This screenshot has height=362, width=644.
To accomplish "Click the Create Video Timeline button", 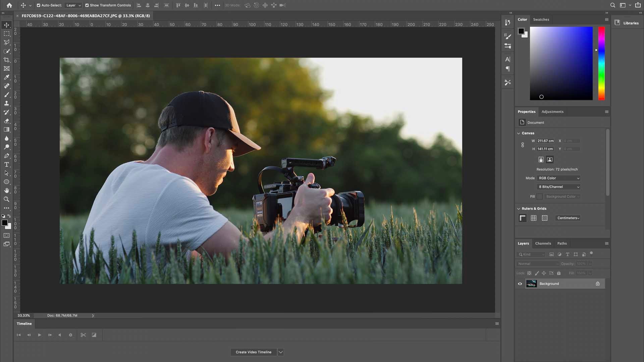I will (254, 352).
